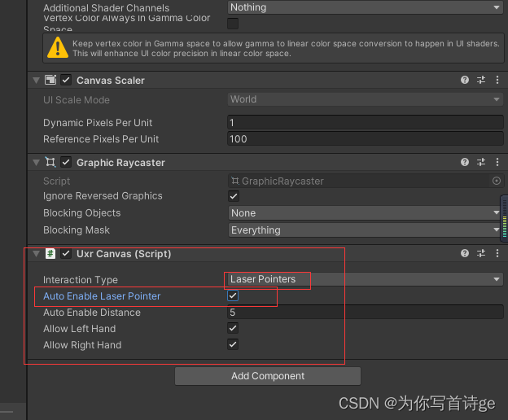Collapse the Uxr Canvas script component
The width and height of the screenshot is (508, 420).
point(37,254)
